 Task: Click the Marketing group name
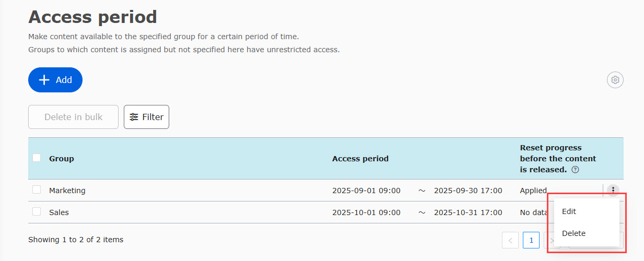[67, 191]
